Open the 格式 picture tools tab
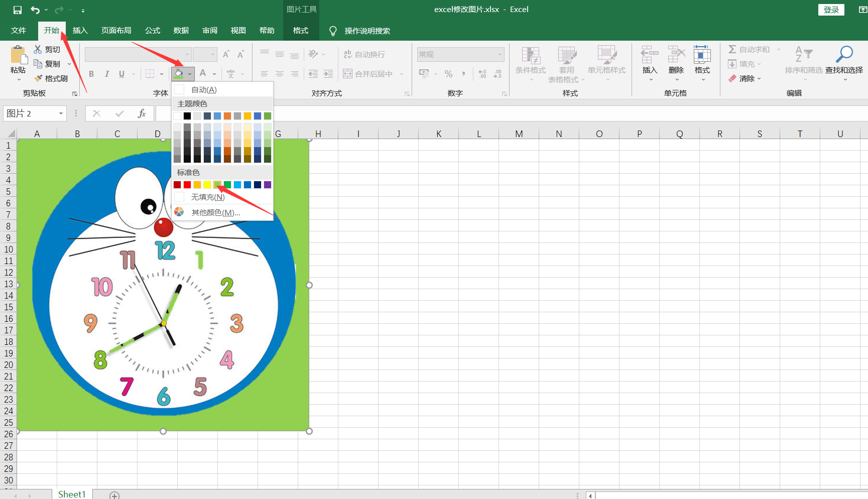The image size is (868, 499). coord(301,31)
